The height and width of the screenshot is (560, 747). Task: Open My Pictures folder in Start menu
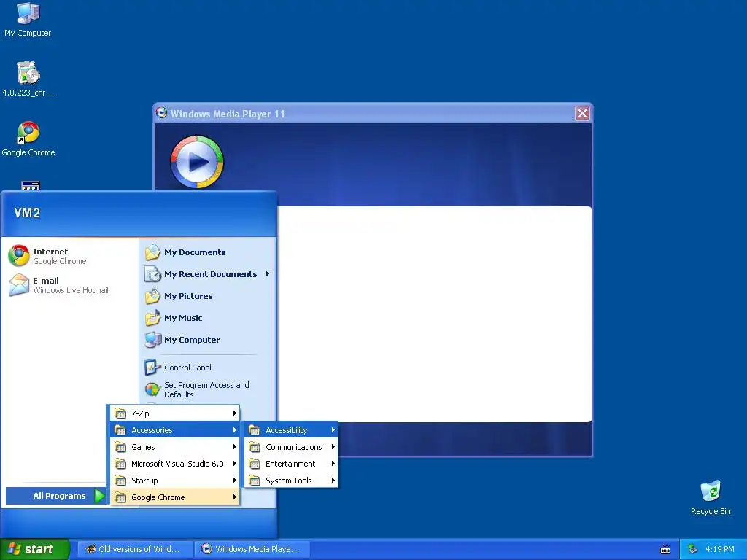click(207, 296)
